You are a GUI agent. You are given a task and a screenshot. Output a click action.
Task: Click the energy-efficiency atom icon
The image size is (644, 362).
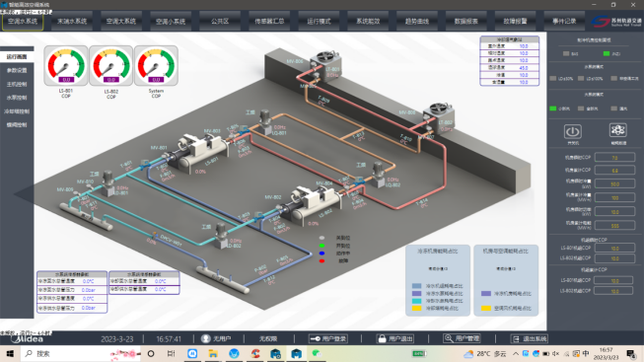pos(617,130)
